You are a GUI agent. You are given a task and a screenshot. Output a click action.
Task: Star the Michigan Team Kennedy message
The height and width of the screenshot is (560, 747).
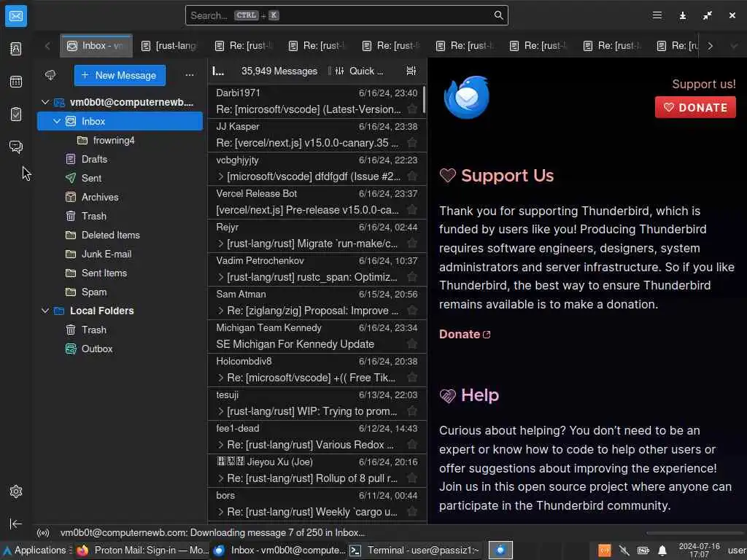click(412, 344)
